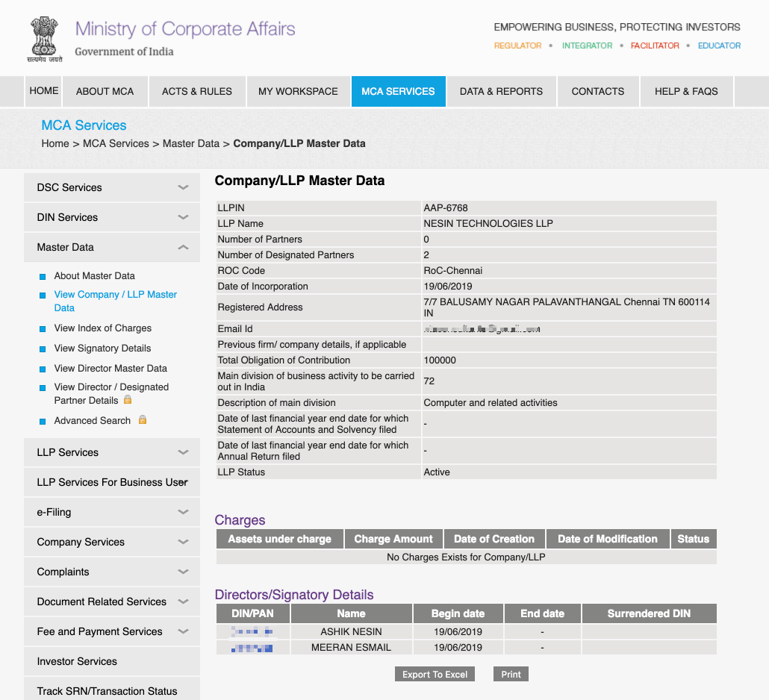The height and width of the screenshot is (700, 769).
Task: Open View Company / LLP Master Data link
Action: pyautogui.click(x=115, y=301)
